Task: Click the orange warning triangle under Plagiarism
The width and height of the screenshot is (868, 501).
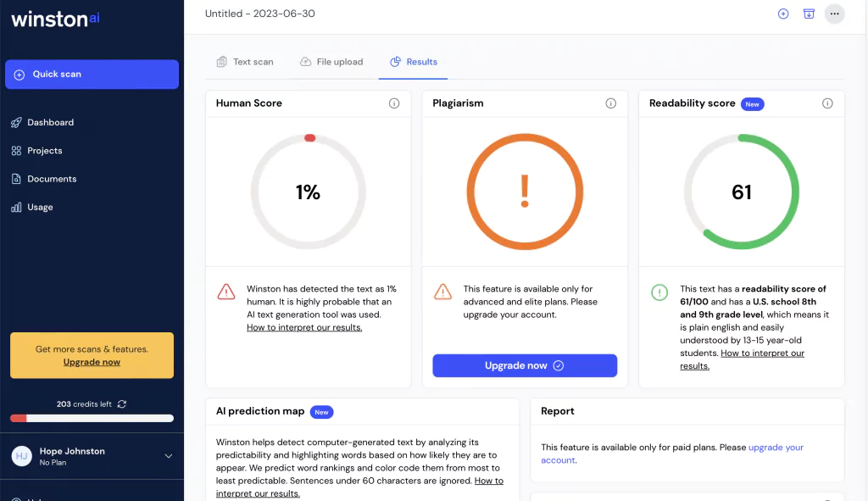Action: 442,292
